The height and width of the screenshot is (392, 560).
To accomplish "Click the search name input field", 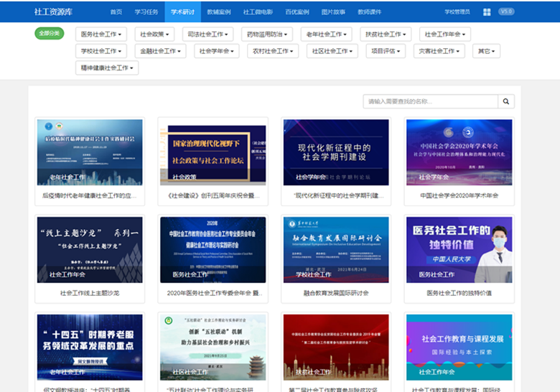I will [x=430, y=102].
